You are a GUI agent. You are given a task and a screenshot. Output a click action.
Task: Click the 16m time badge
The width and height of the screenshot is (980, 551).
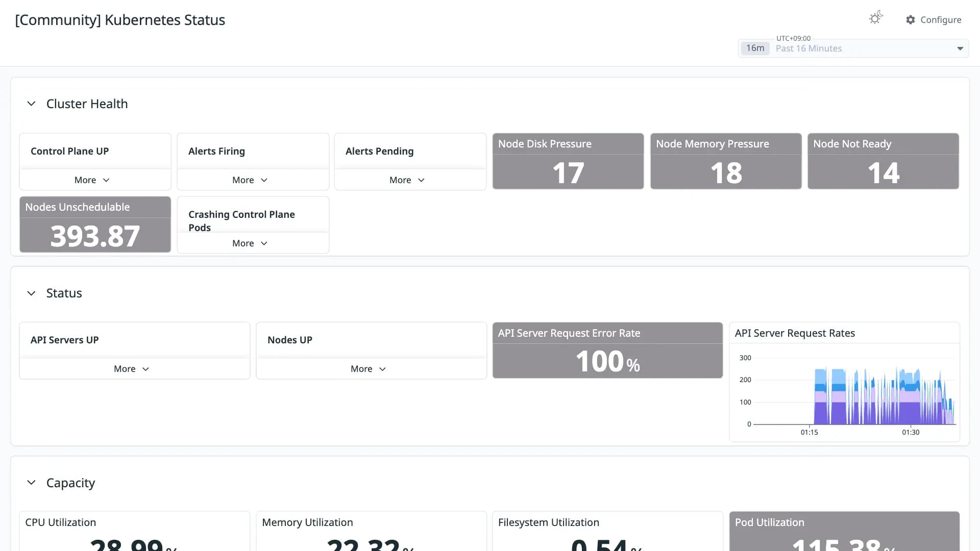755,48
